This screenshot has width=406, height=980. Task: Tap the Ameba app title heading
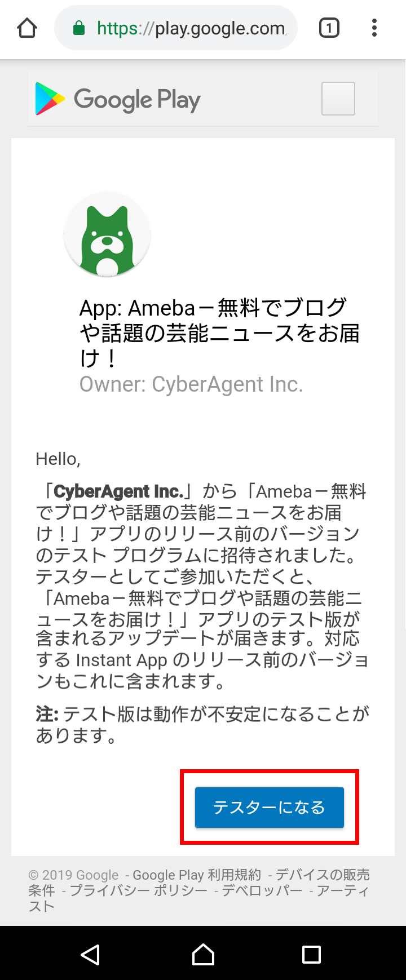click(219, 332)
